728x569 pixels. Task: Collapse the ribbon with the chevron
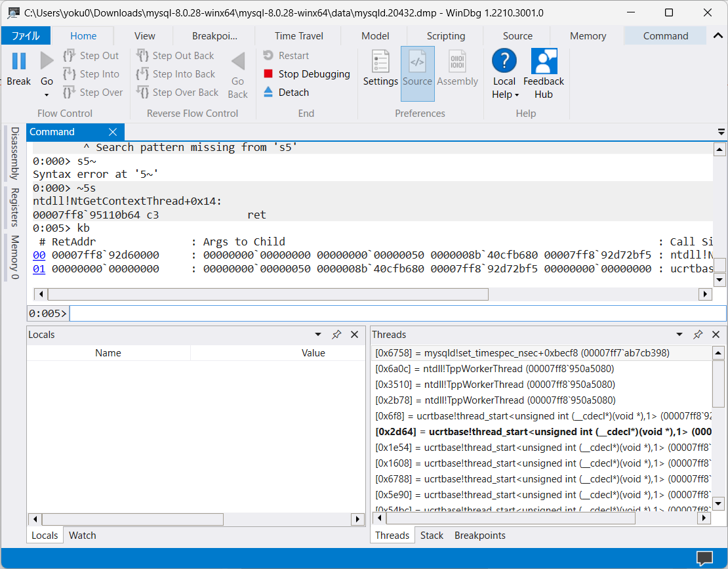718,35
